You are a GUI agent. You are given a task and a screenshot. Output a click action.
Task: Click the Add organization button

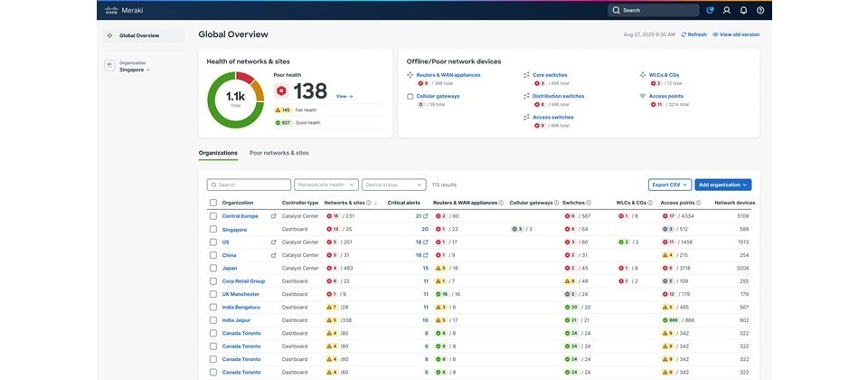722,185
